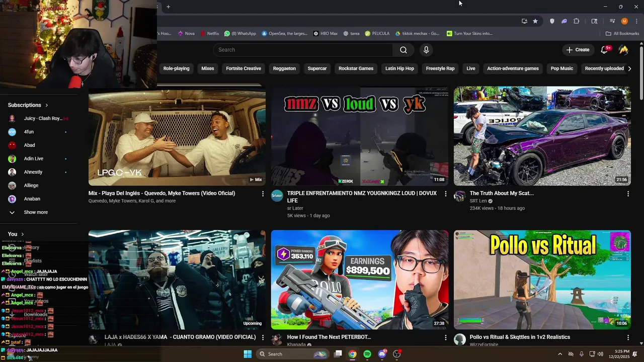The image size is (644, 362).
Task: Select the Latin Hip Hop filter chip
Action: point(399,68)
